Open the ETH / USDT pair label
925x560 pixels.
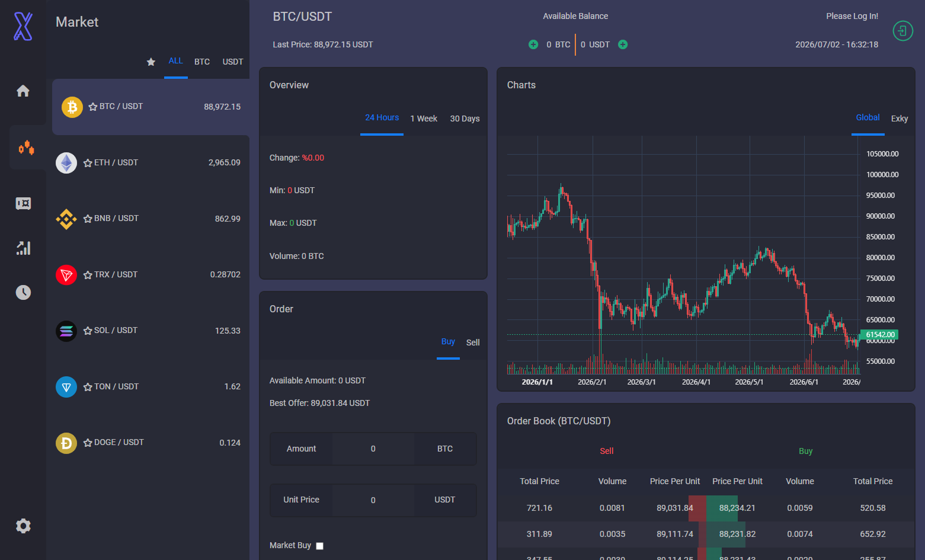point(116,162)
